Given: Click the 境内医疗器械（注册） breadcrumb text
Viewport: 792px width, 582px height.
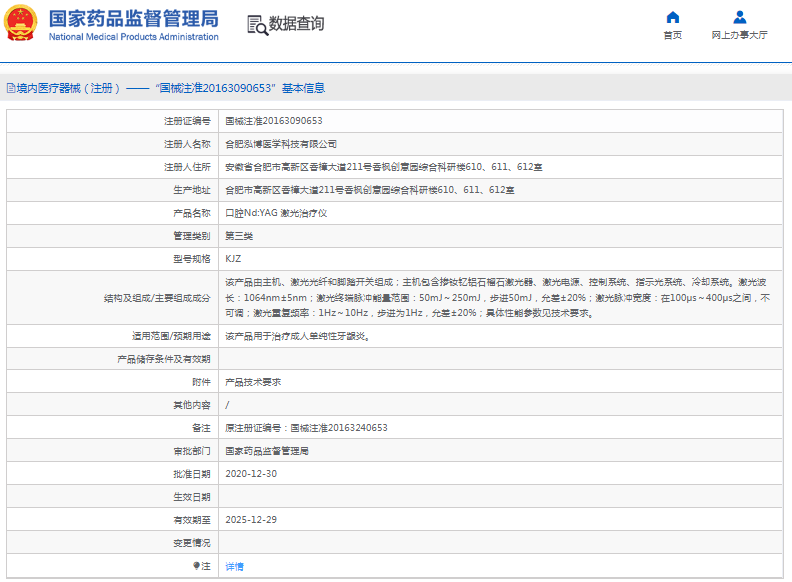Looking at the screenshot, I should point(69,88).
